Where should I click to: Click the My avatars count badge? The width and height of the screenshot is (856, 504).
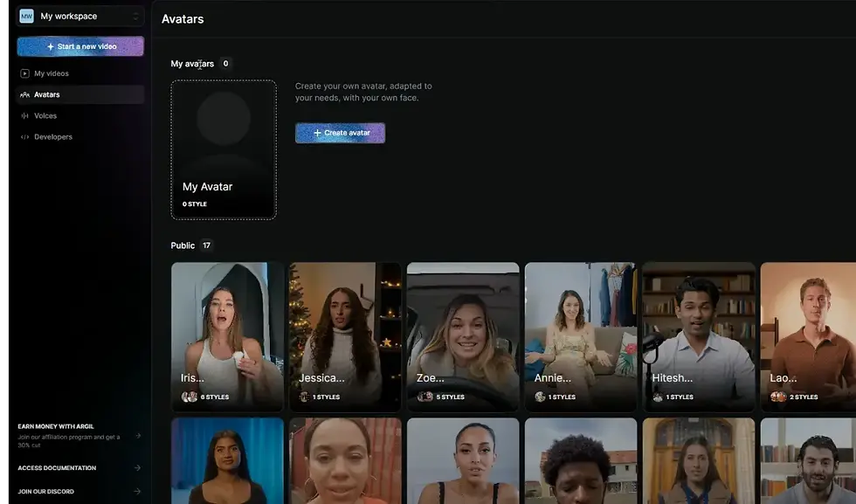[225, 64]
